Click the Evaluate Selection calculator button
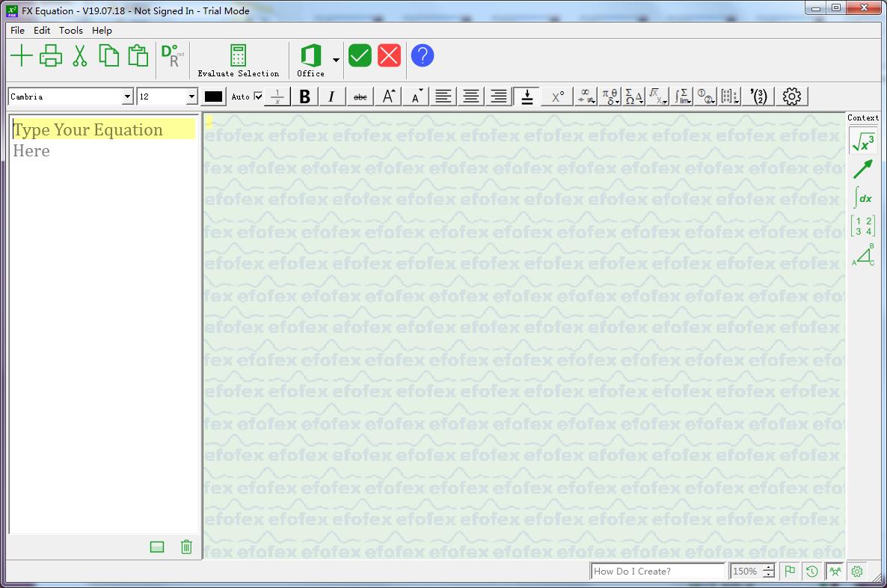The image size is (887, 588). (x=238, y=61)
